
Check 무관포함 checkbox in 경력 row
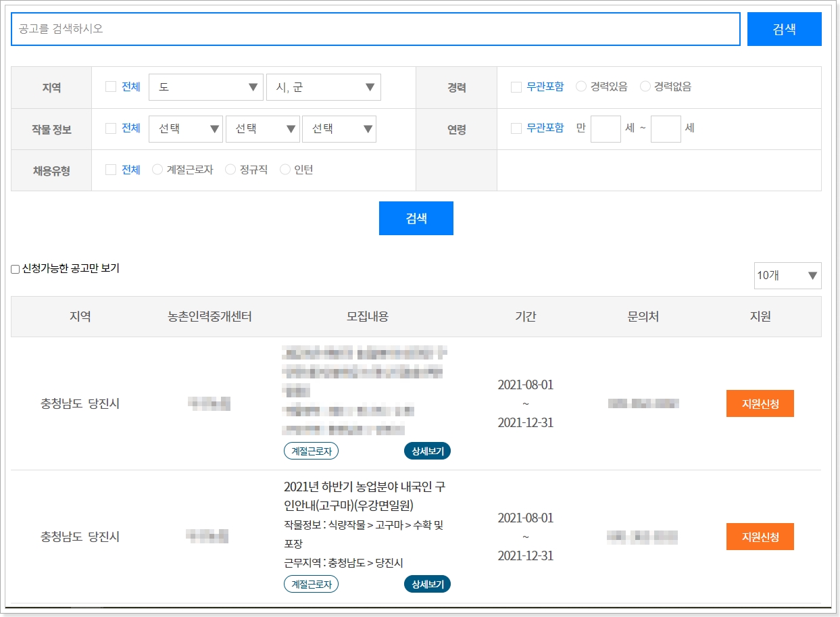(516, 87)
